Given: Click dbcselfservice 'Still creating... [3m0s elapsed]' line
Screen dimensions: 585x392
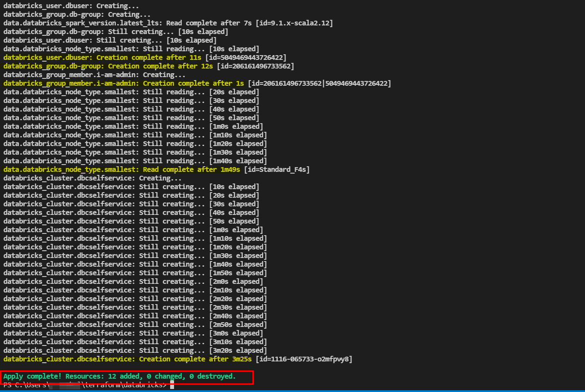Looking at the screenshot, I should pyautogui.click(x=133, y=333).
